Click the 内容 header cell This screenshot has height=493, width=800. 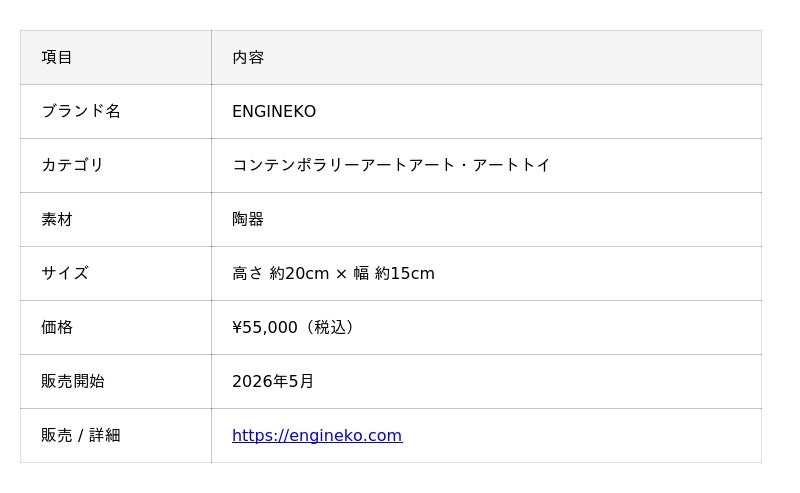(x=486, y=57)
